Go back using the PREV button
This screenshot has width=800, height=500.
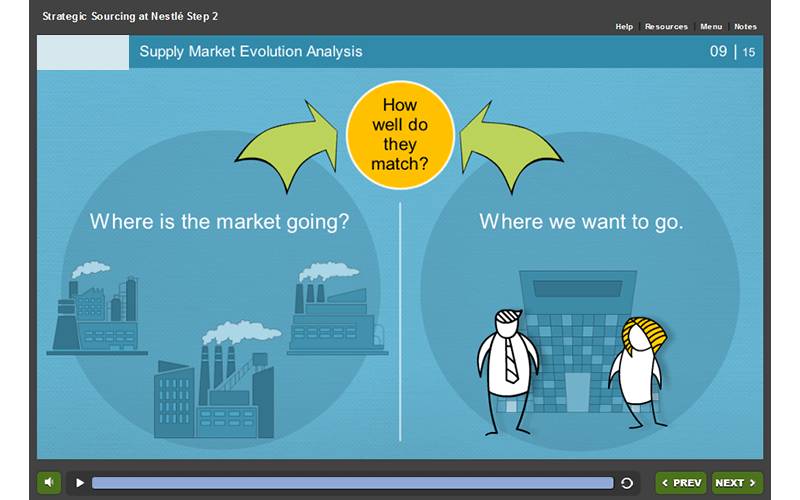tap(680, 483)
